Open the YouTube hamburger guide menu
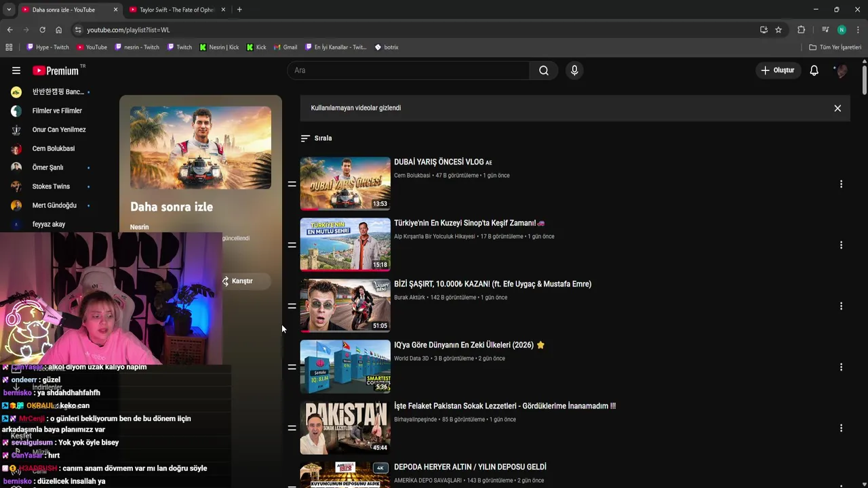868x488 pixels. click(16, 70)
